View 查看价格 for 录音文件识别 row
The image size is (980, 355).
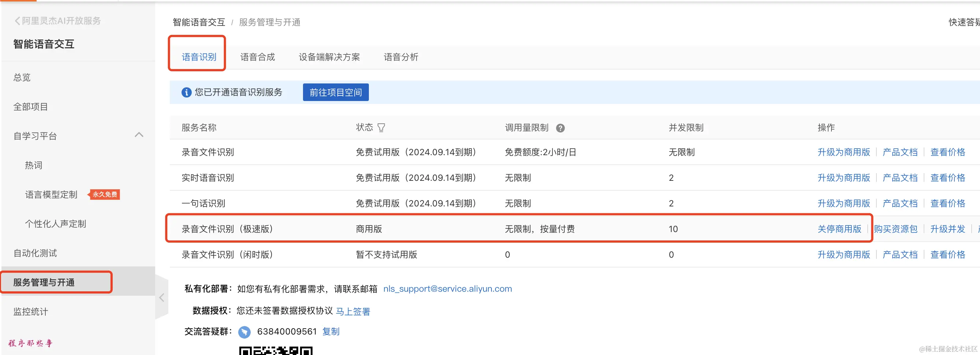948,152
